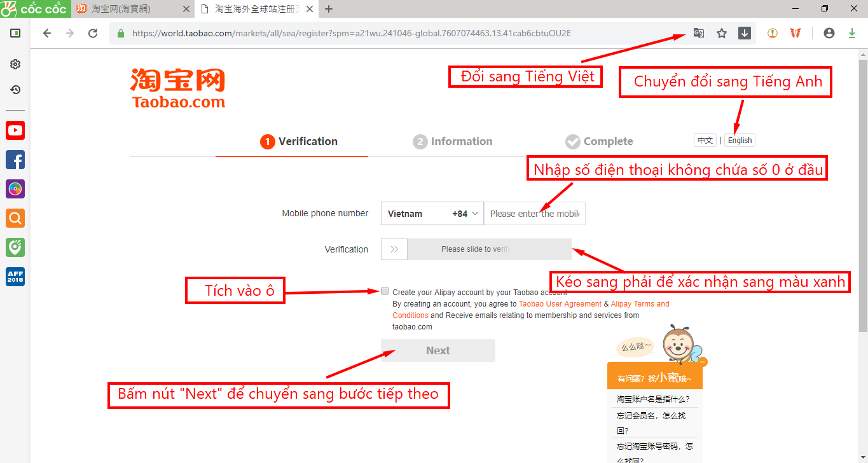
Task: Reload the current page
Action: coord(93,33)
